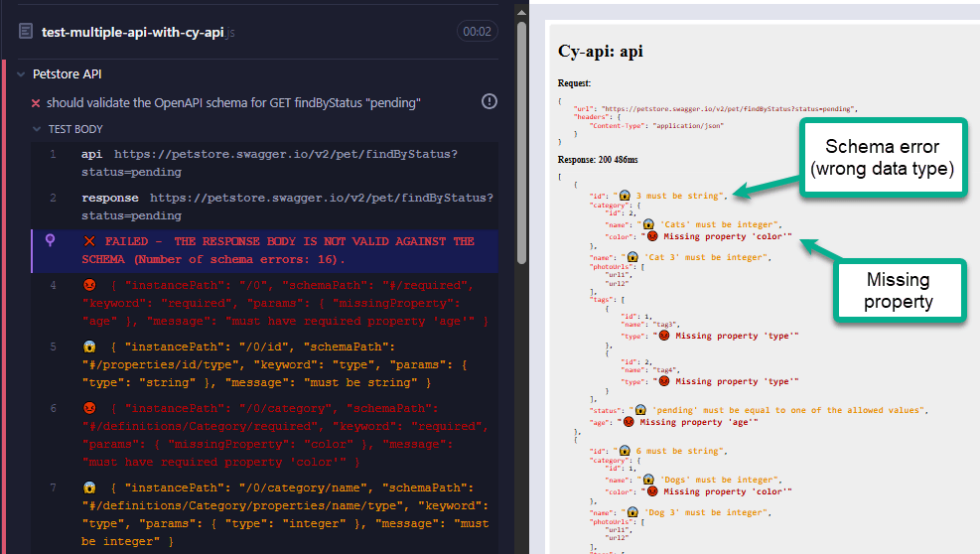Viewport: 980px width, 554px height.
Task: Click the red X icon before FAILED
Action: 89,241
